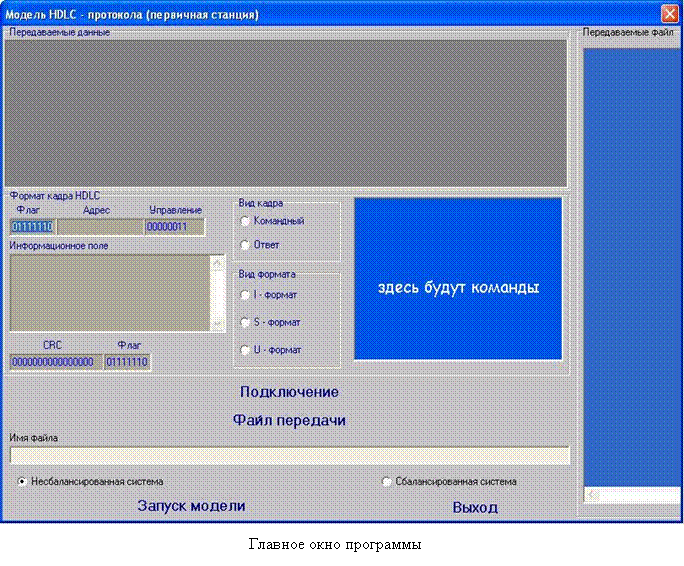Screen dimensions: 684x566
Task: Choose the U - формат radio option
Action: [245, 350]
